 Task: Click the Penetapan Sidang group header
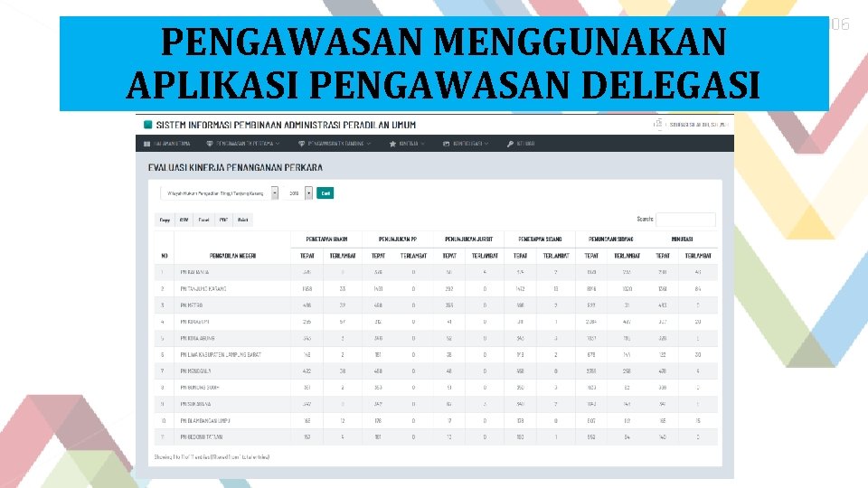540,239
